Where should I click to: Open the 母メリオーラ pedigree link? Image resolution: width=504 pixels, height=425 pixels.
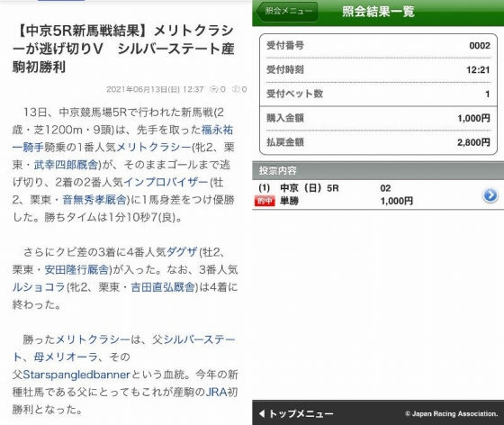(x=66, y=357)
